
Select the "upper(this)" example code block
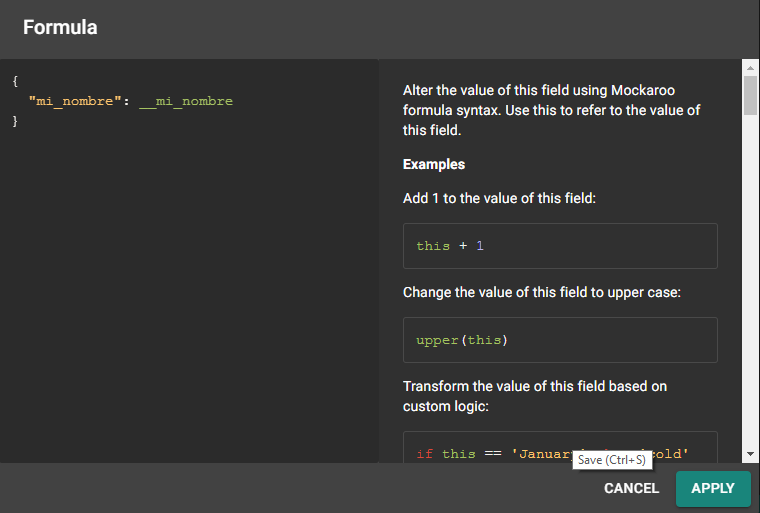tap(560, 340)
